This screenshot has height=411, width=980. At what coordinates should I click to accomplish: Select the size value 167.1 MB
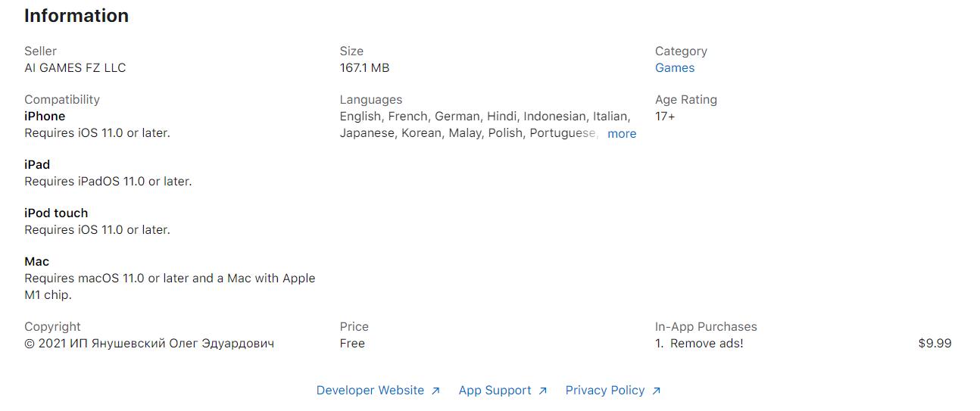pos(364,67)
